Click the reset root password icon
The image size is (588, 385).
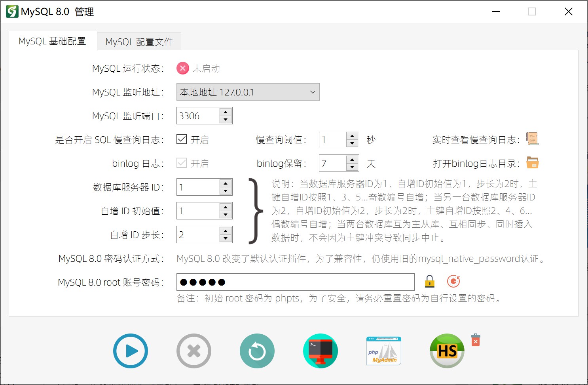coord(453,282)
